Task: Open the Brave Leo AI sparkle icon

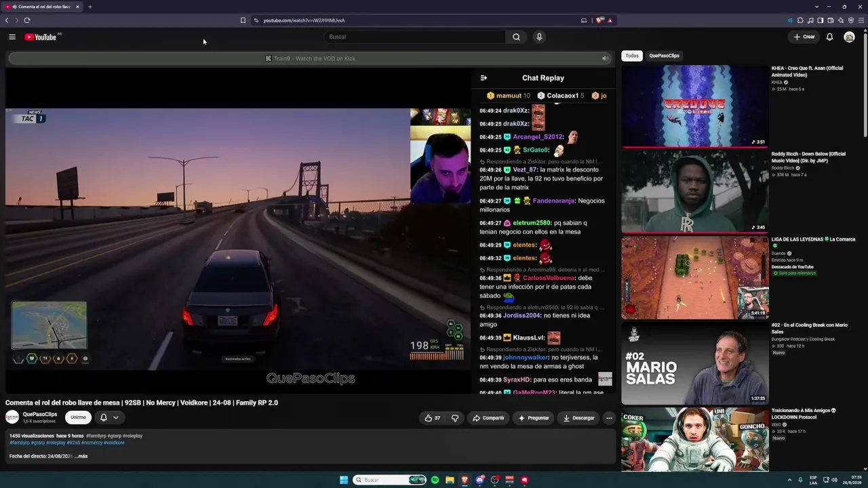Action: [841, 20]
